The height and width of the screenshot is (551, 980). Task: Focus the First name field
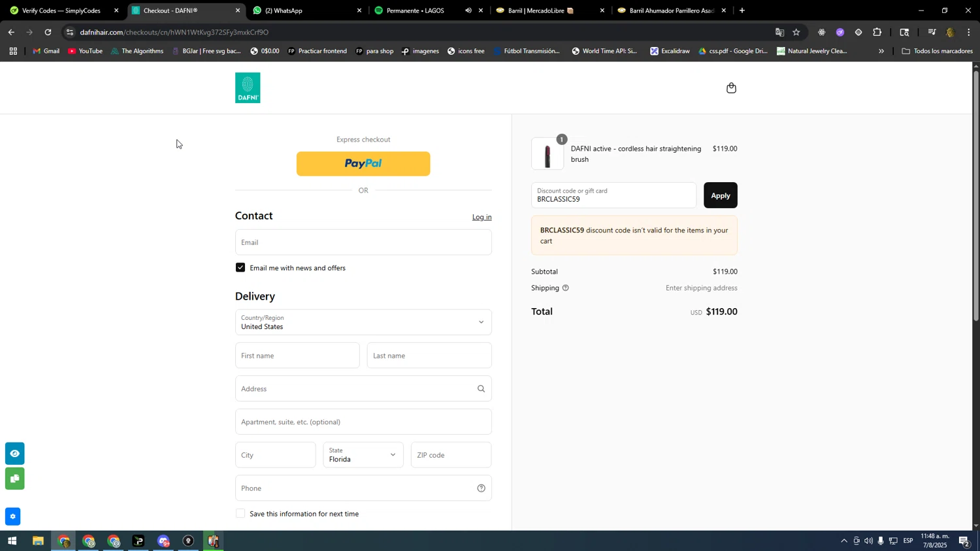[x=297, y=356]
